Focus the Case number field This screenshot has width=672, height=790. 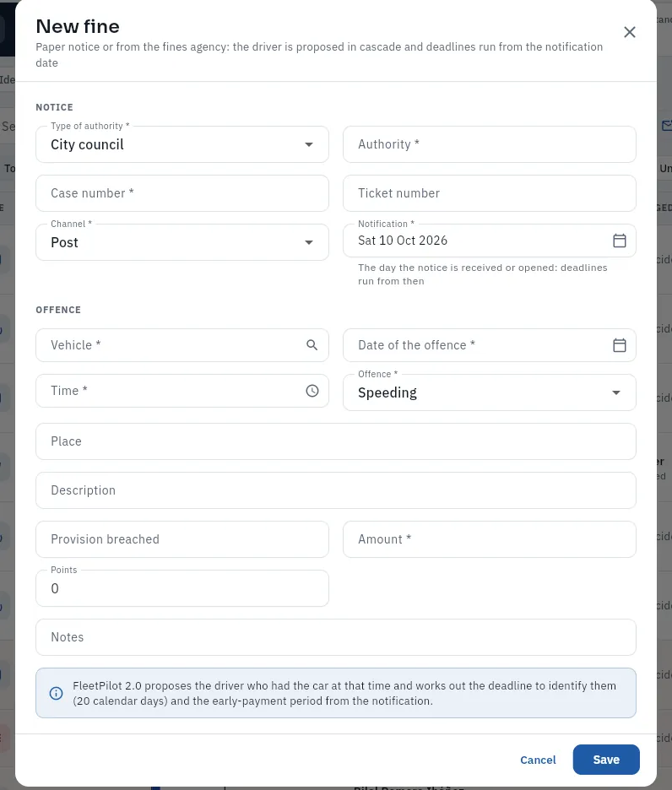(x=182, y=193)
